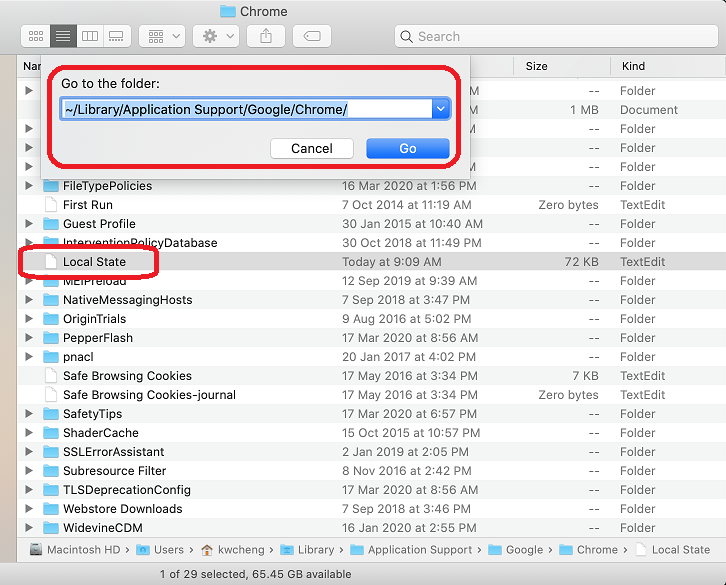This screenshot has width=726, height=585.
Task: Select the First Run file icon
Action: click(x=50, y=205)
